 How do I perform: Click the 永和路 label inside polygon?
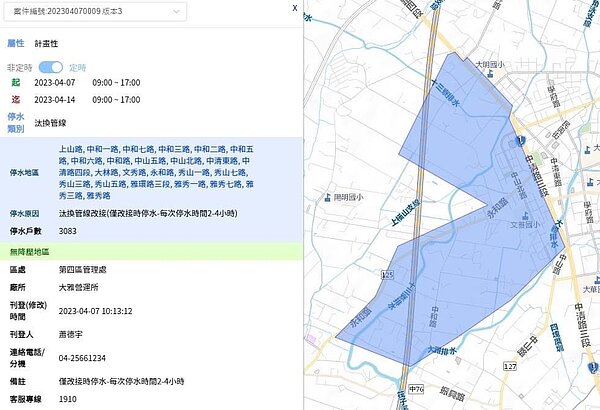(497, 208)
